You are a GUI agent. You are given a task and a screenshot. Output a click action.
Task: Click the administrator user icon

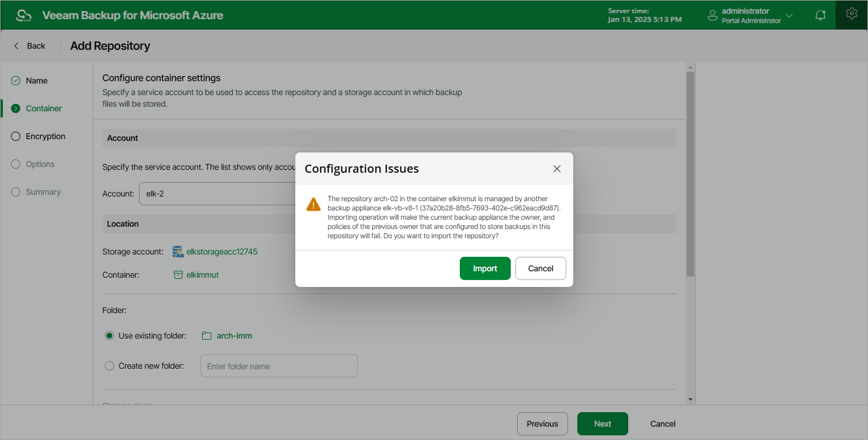(712, 15)
